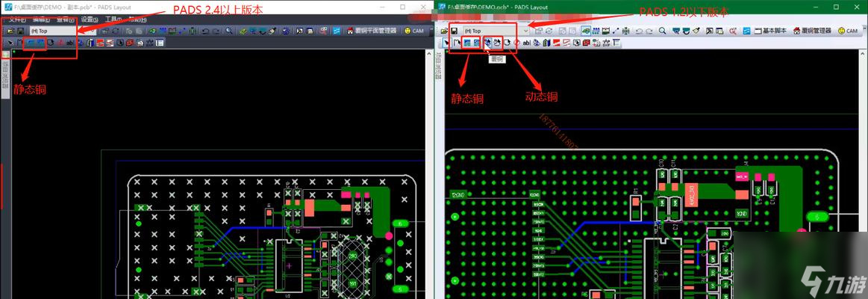Click Undo icon in right window
The width and height of the screenshot is (868, 299).
click(x=639, y=31)
